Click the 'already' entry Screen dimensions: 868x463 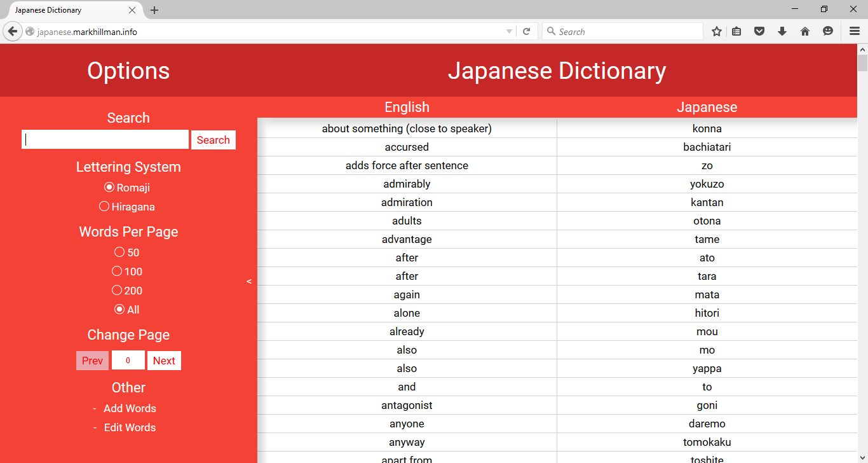coord(407,331)
